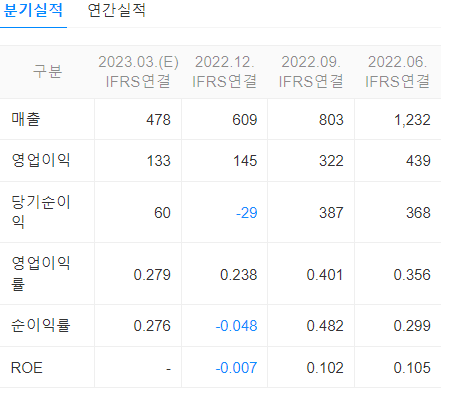Select the 구분 column header
This screenshot has height=398, width=462.
click(x=47, y=71)
